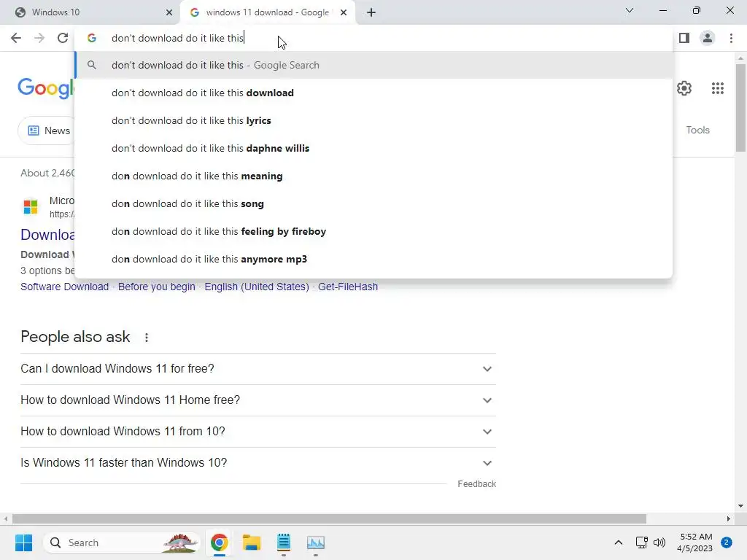Close the windows 11 download tab
The image size is (747, 560).
coord(344,12)
